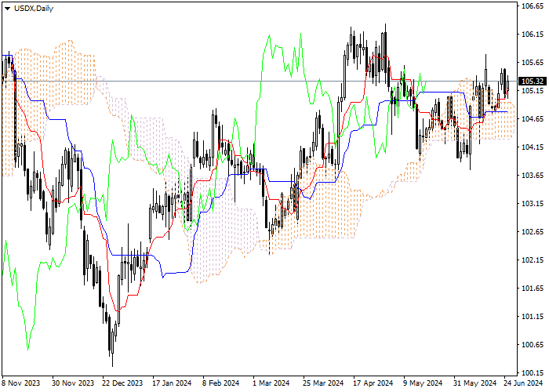The height and width of the screenshot is (392, 549).
Task: Click the 30 Nov 2023 date label
Action: click(73, 383)
